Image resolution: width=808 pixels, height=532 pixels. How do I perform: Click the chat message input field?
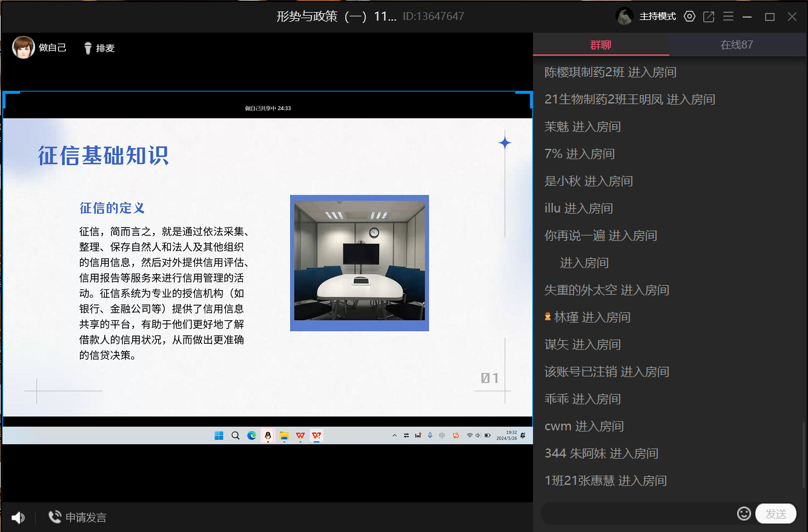click(x=636, y=514)
